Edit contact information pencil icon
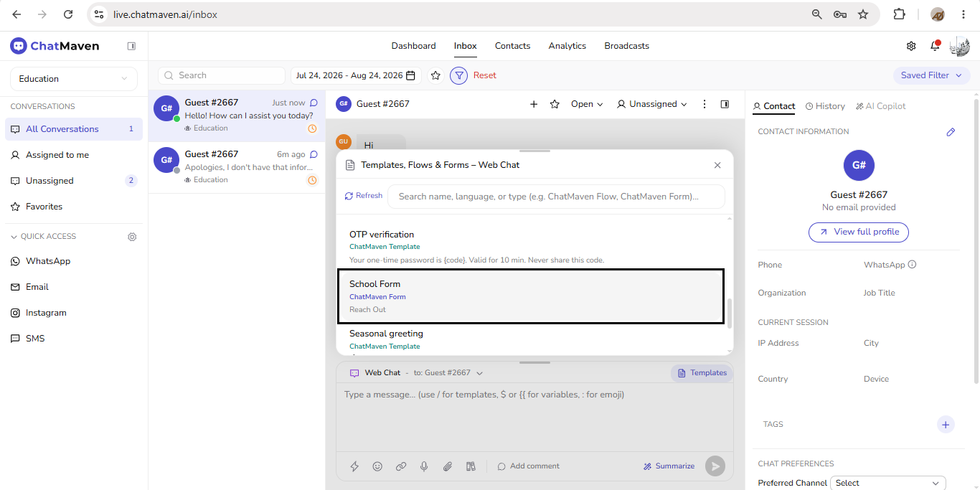Viewport: 980px width, 490px height. [x=951, y=132]
